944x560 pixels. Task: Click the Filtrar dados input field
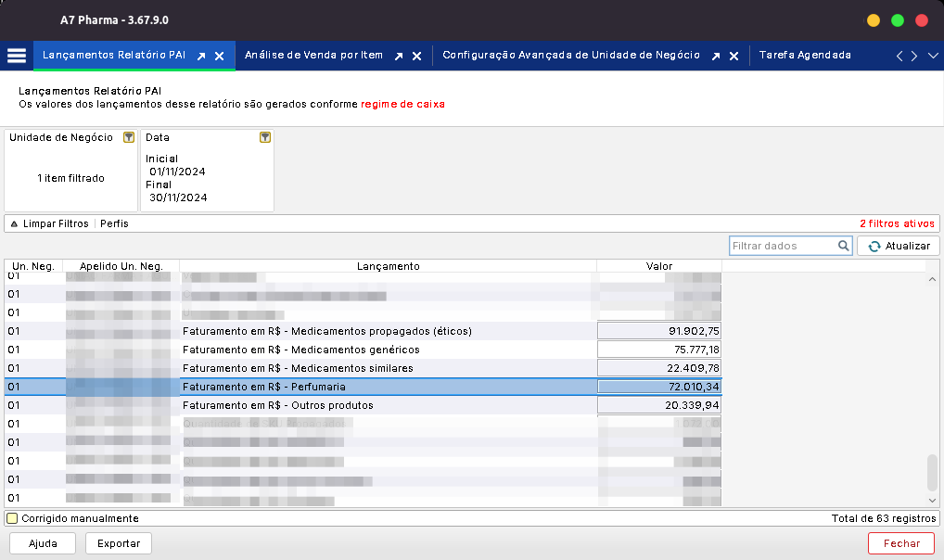point(783,246)
